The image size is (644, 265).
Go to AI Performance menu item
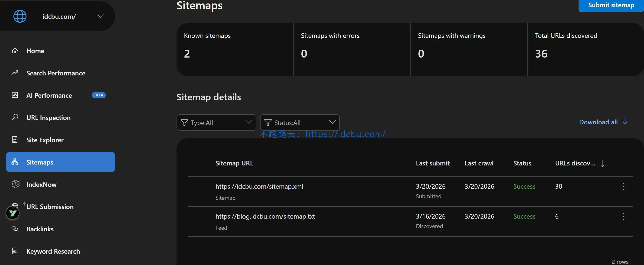tap(49, 95)
